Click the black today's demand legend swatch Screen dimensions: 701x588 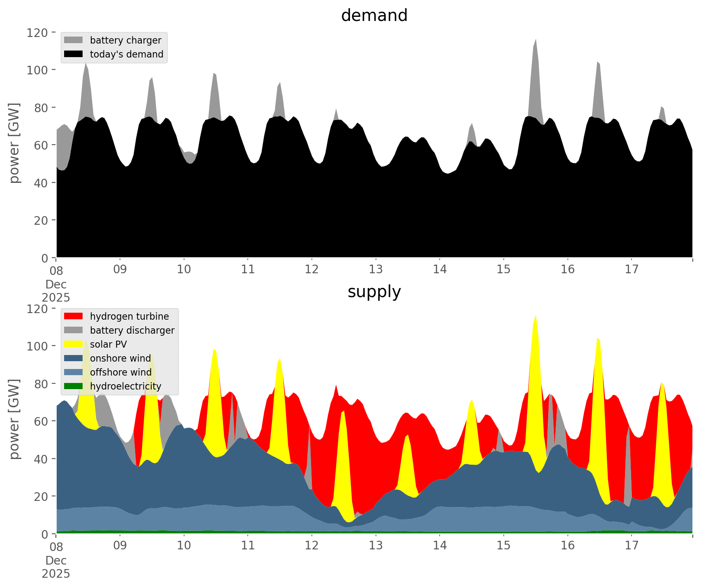pyautogui.click(x=74, y=54)
